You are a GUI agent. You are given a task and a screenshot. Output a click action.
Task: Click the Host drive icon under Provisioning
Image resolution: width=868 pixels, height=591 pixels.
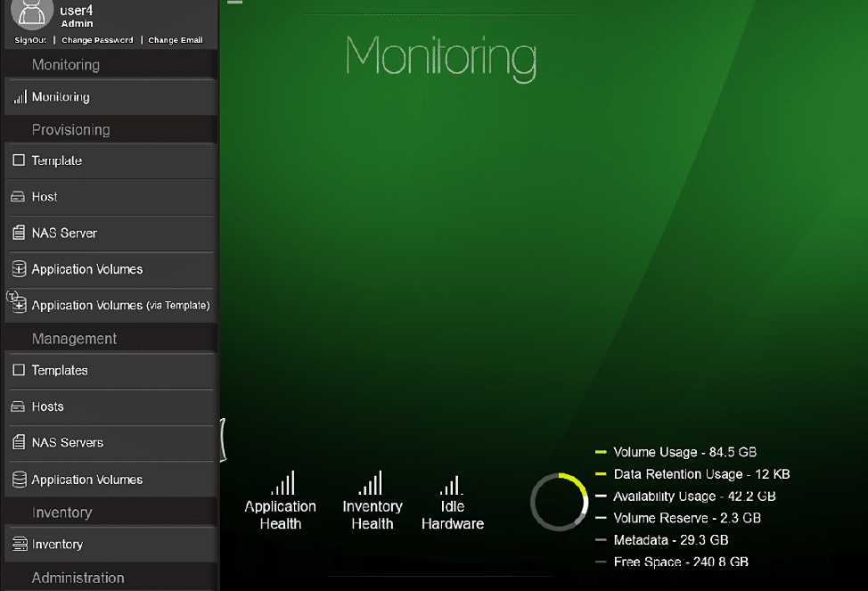click(x=18, y=197)
